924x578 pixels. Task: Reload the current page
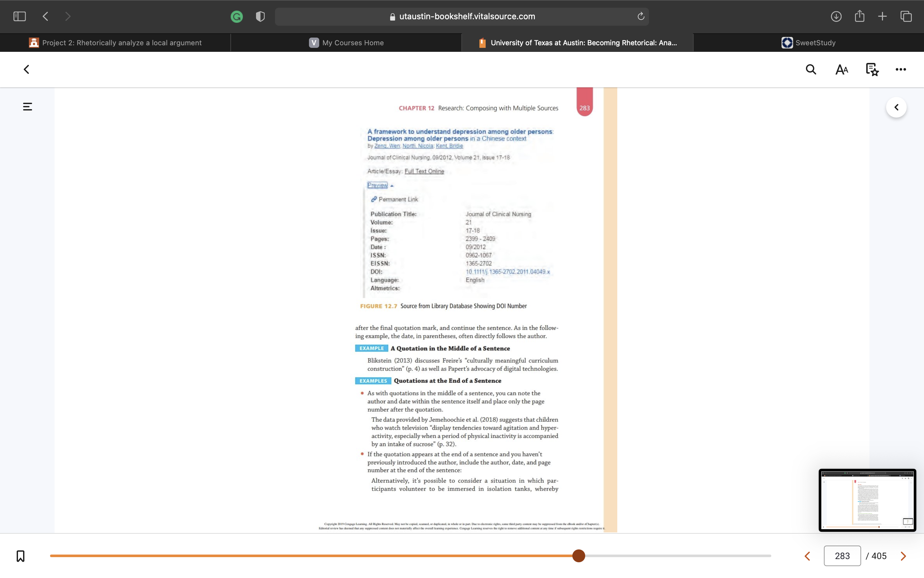point(641,16)
